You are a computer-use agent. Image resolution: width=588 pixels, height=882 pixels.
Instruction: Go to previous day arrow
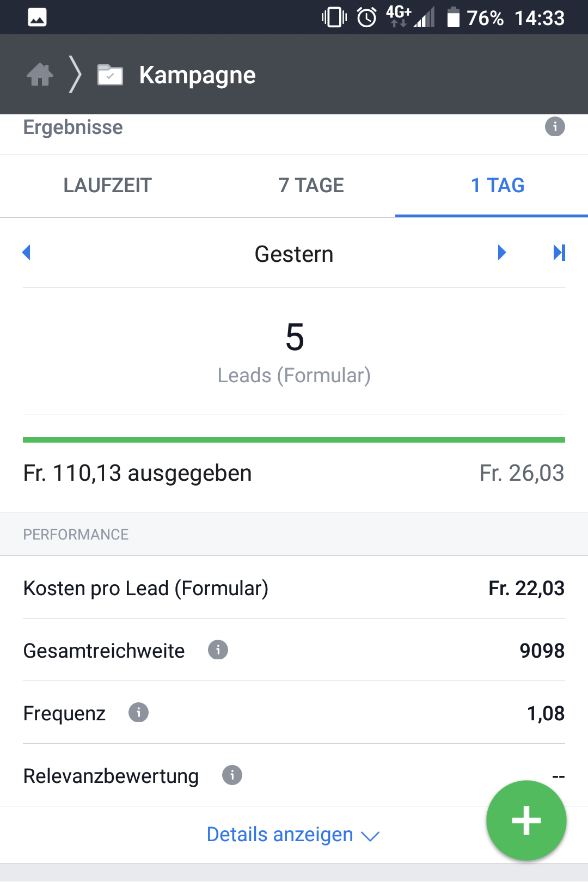pos(26,252)
